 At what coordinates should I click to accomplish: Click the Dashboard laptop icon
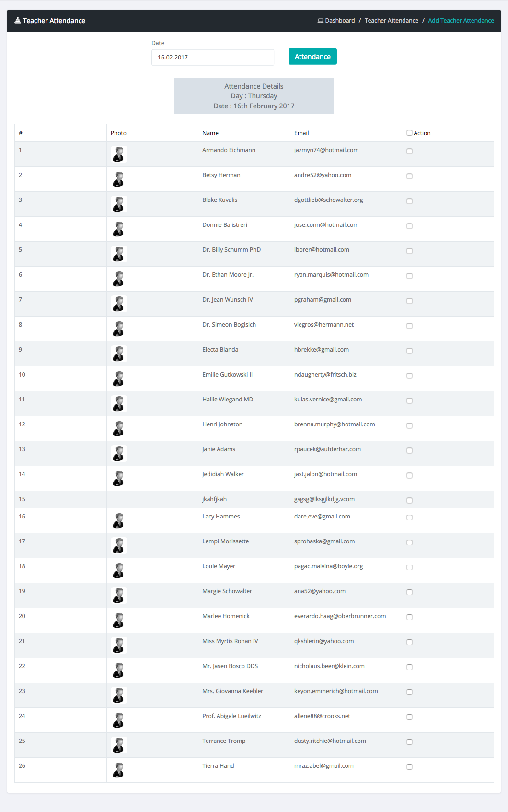pyautogui.click(x=320, y=21)
